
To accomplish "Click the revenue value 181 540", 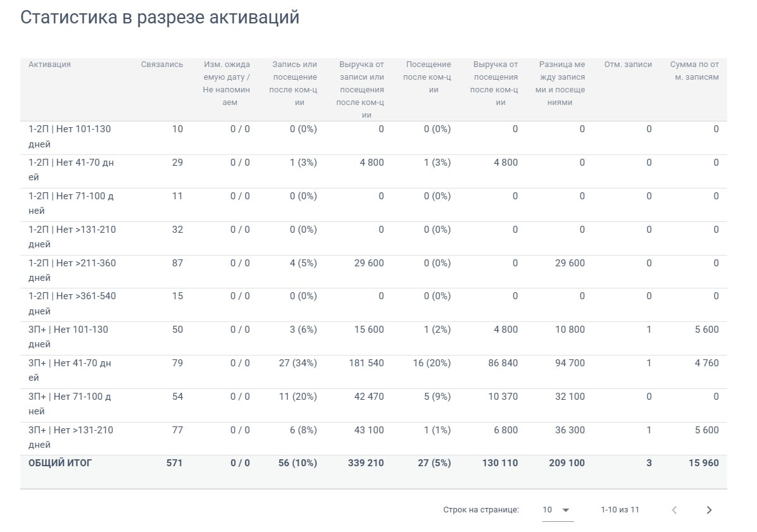I will click(x=366, y=363).
